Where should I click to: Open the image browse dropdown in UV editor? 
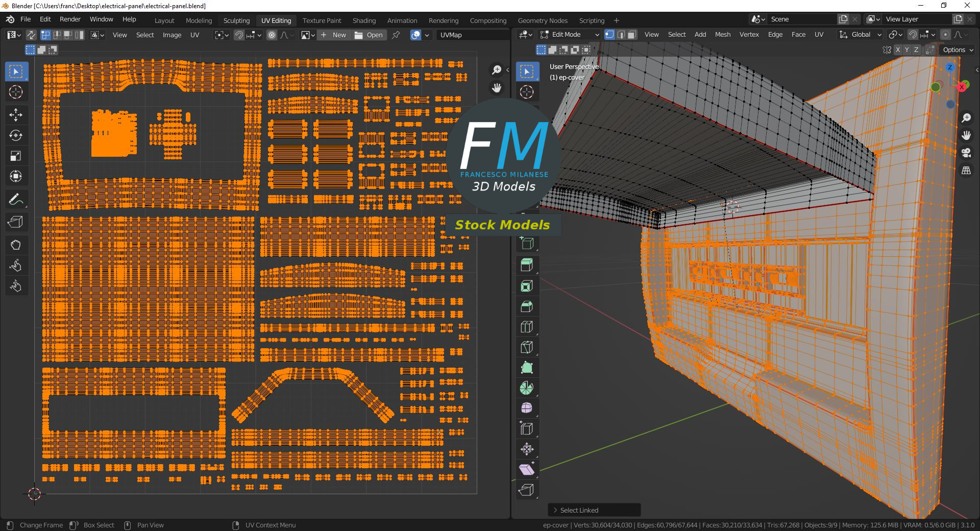click(308, 35)
